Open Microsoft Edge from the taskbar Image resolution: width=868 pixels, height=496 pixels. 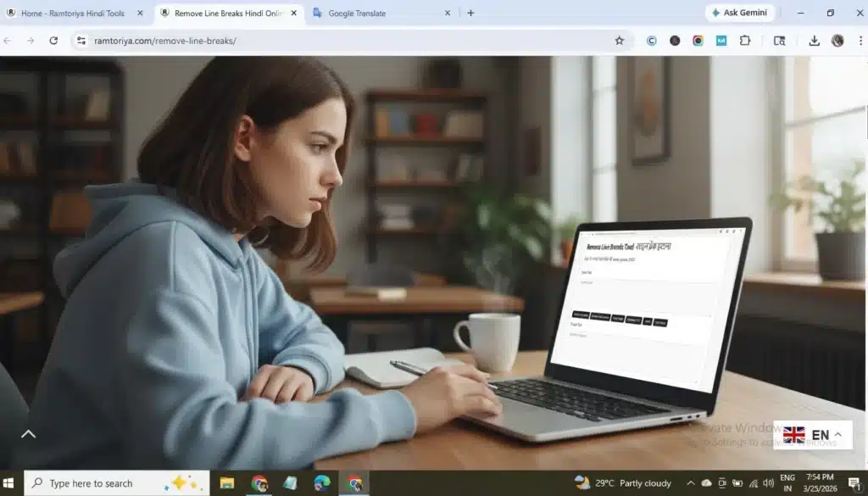[x=322, y=483]
